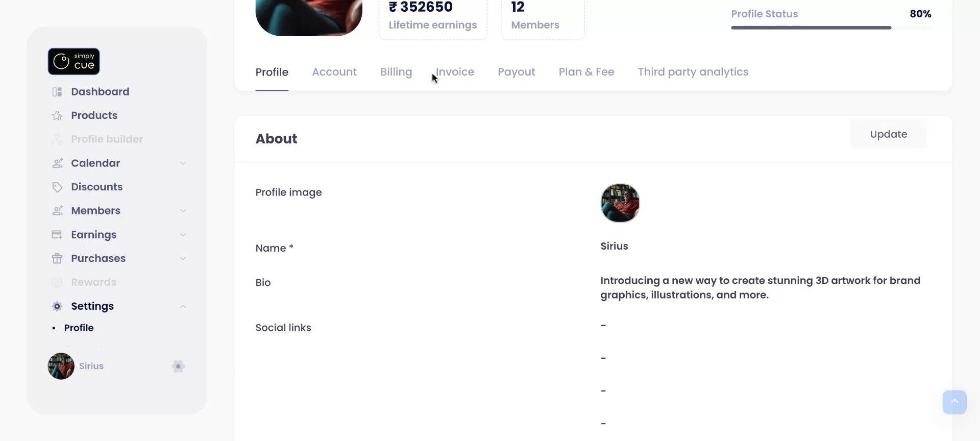Select Profile under Settings in sidebar

pos(79,328)
